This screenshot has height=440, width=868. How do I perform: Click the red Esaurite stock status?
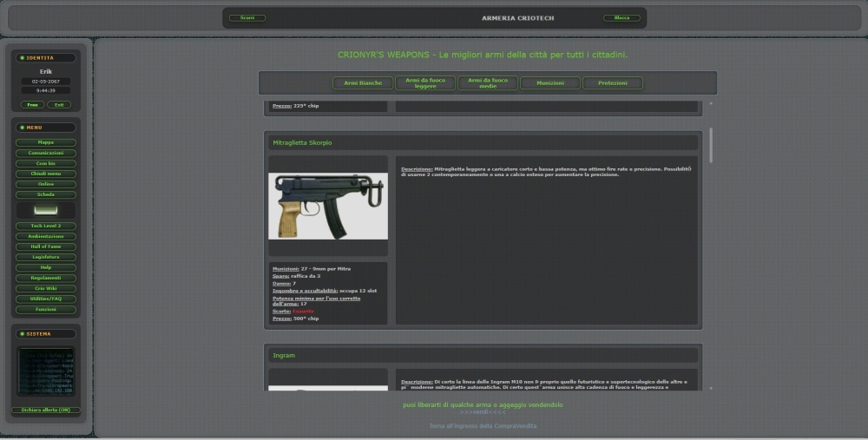(303, 311)
